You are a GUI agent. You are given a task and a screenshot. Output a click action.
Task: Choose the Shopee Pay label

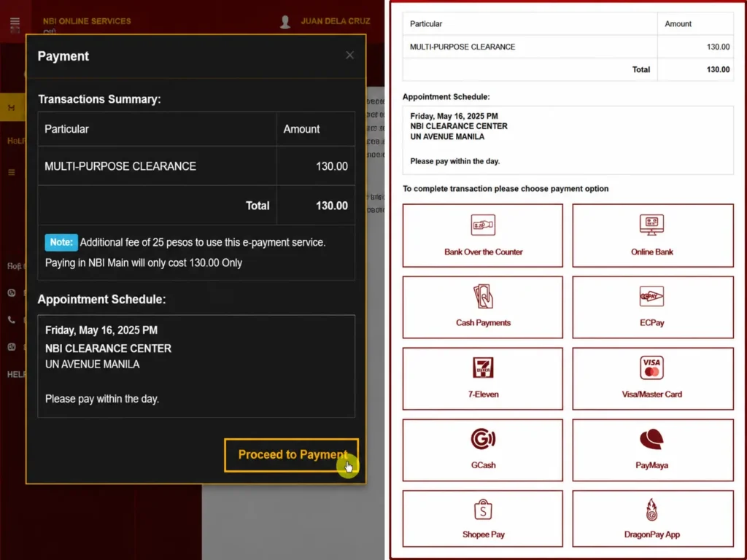tap(483, 534)
